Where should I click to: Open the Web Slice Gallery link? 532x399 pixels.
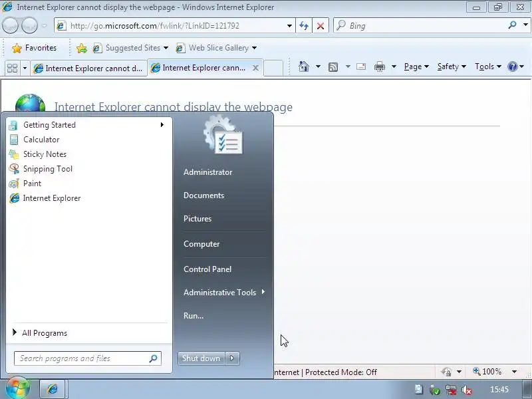point(216,48)
